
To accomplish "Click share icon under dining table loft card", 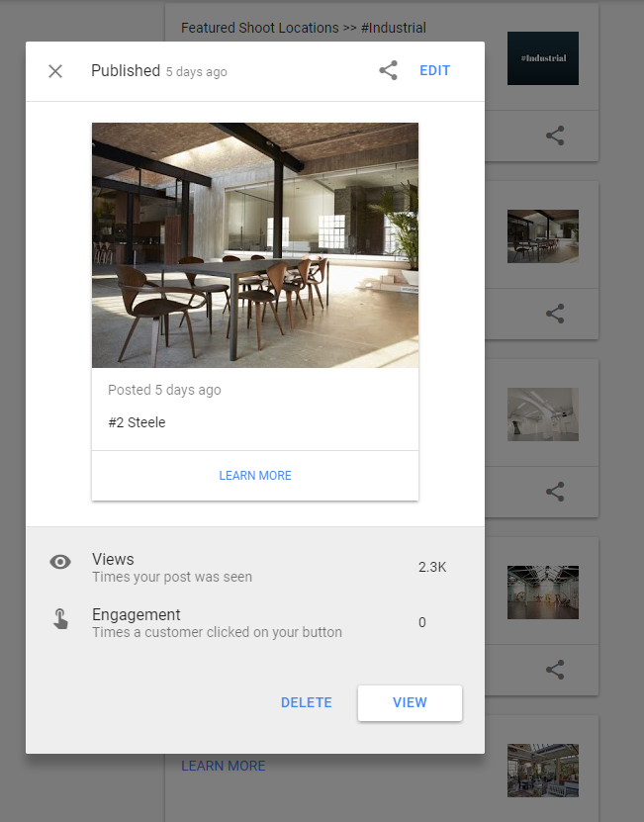I will (555, 314).
